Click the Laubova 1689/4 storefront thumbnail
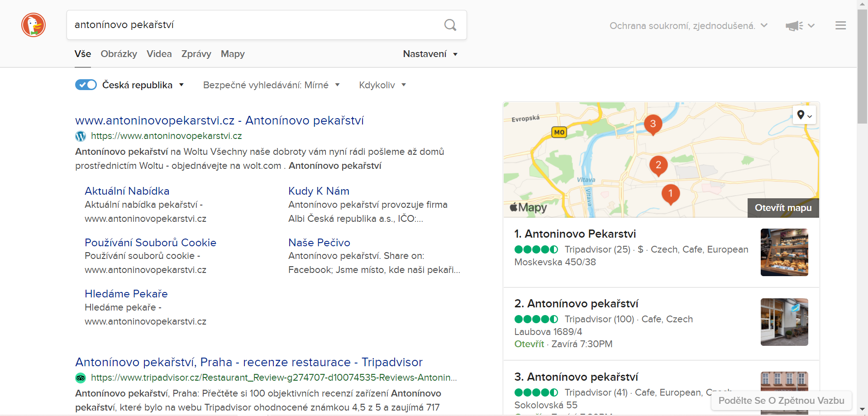 click(x=784, y=322)
